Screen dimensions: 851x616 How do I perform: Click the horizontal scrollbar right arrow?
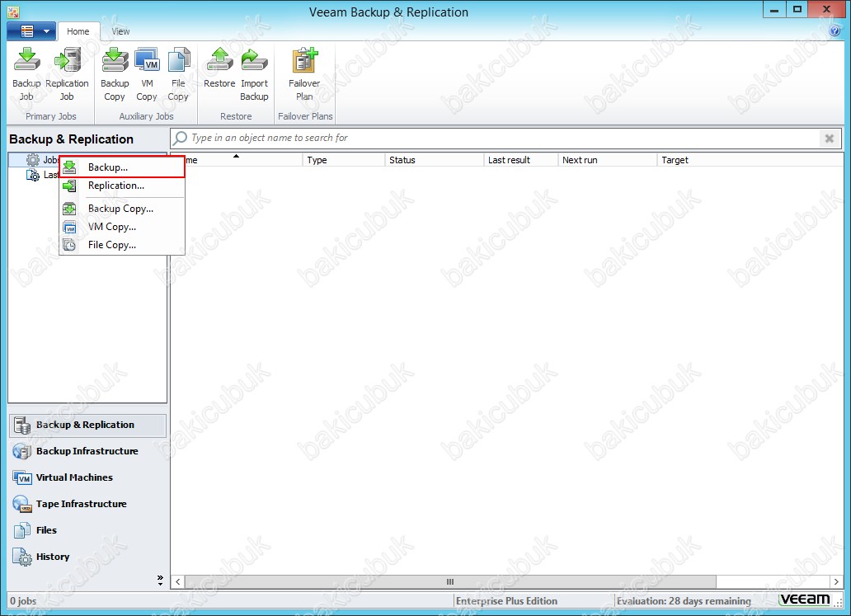click(836, 581)
